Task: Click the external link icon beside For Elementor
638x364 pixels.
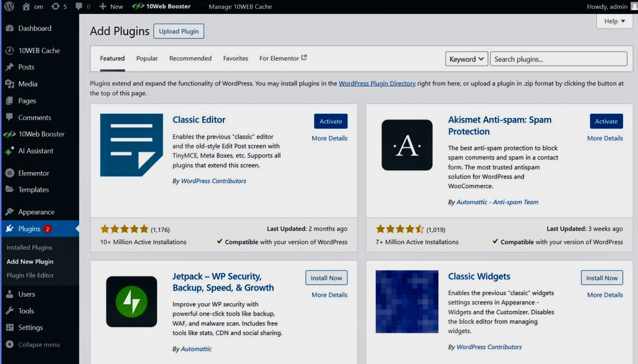Action: point(304,58)
